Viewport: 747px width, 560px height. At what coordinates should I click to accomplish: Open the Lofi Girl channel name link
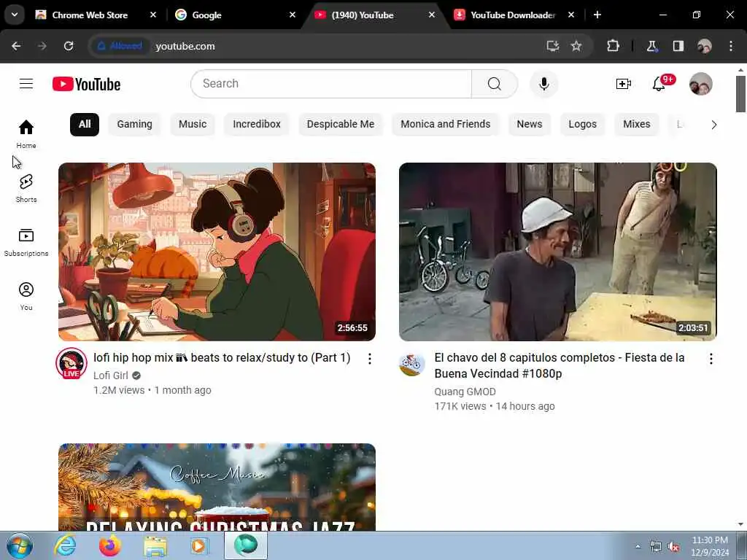click(111, 376)
